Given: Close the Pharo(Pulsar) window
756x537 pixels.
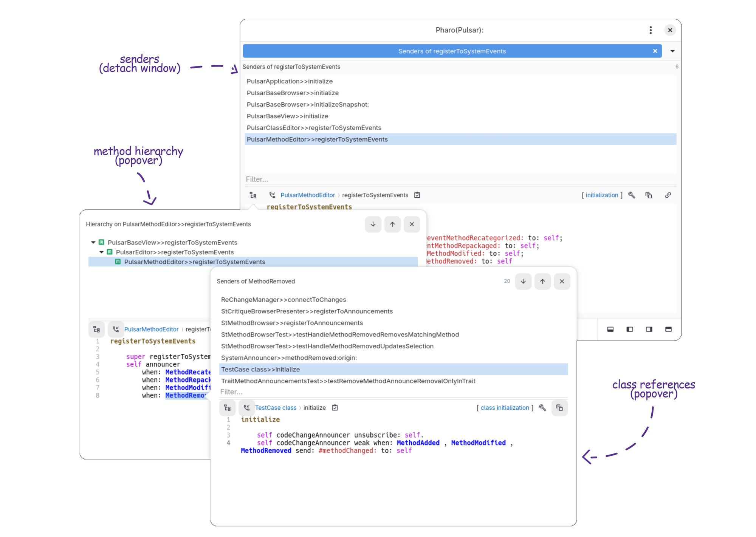Looking at the screenshot, I should pos(670,30).
